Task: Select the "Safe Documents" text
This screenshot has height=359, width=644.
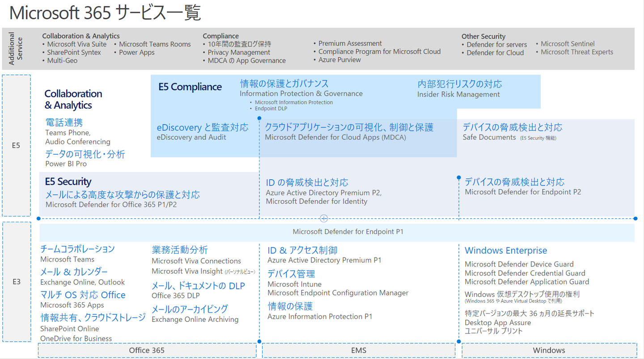Action: point(489,137)
